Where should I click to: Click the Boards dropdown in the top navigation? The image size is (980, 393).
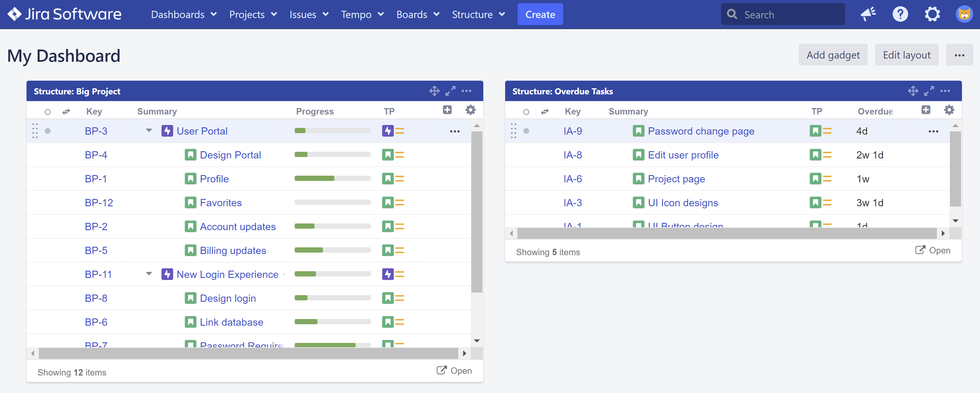pyautogui.click(x=416, y=14)
